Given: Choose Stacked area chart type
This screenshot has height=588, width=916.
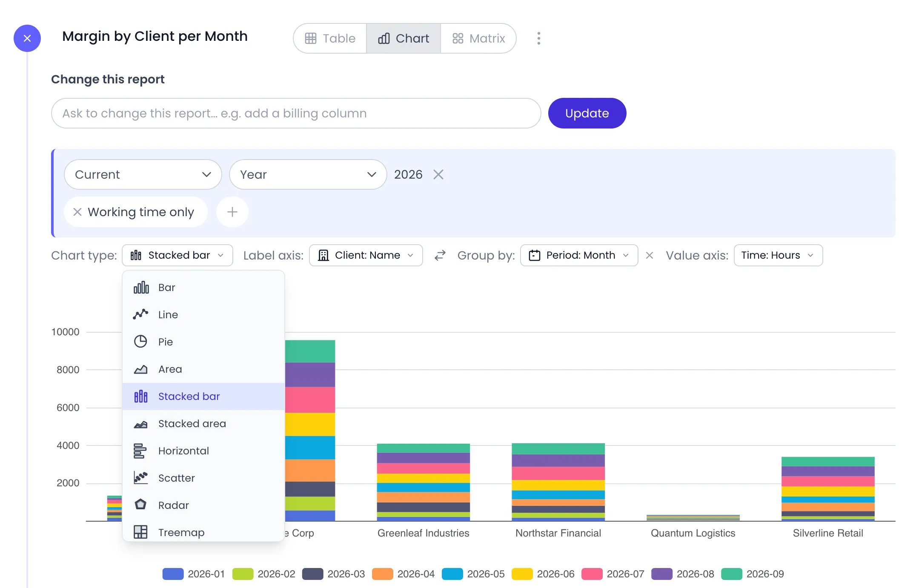Looking at the screenshot, I should (203, 424).
